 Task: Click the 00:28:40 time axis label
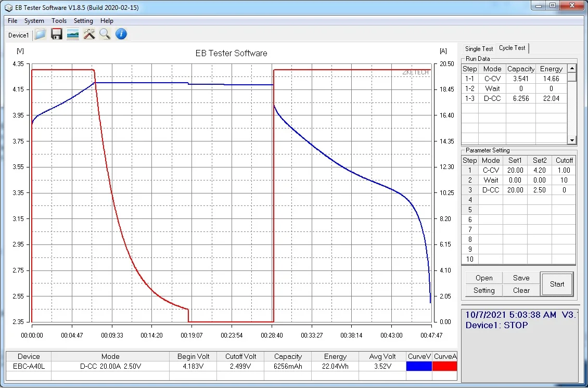click(272, 335)
